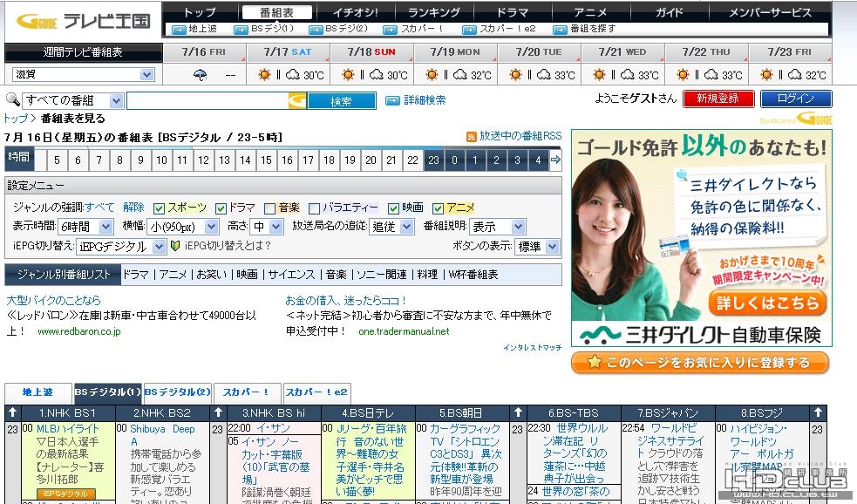The height and width of the screenshot is (504, 857).
Task: Click the up arrow right of 8.BSフジ
Action: pos(818,412)
